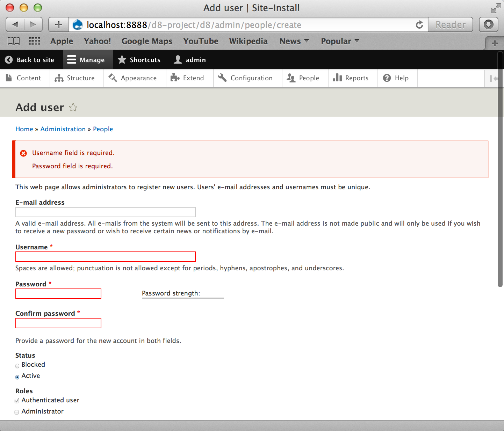This screenshot has width=504, height=431.
Task: Open a new tab with plus icon
Action: (495, 43)
